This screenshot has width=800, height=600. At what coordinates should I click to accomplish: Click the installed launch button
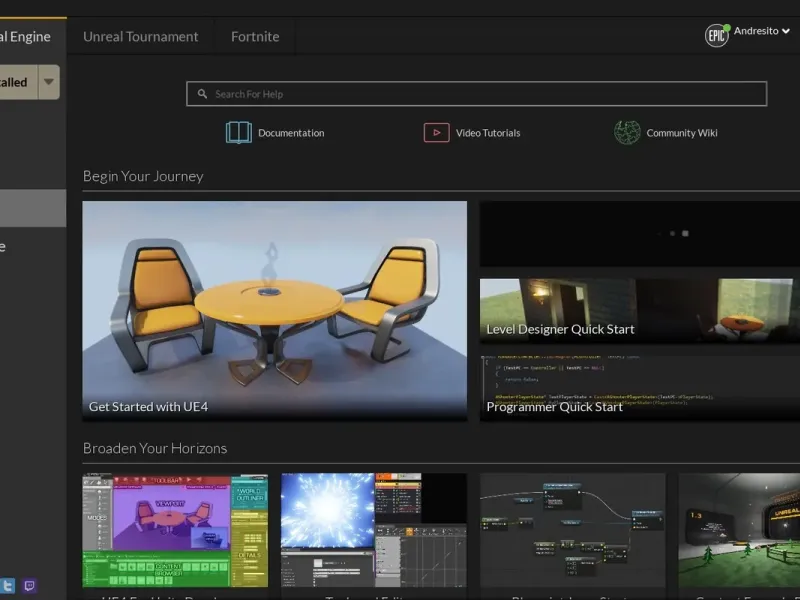[18, 82]
